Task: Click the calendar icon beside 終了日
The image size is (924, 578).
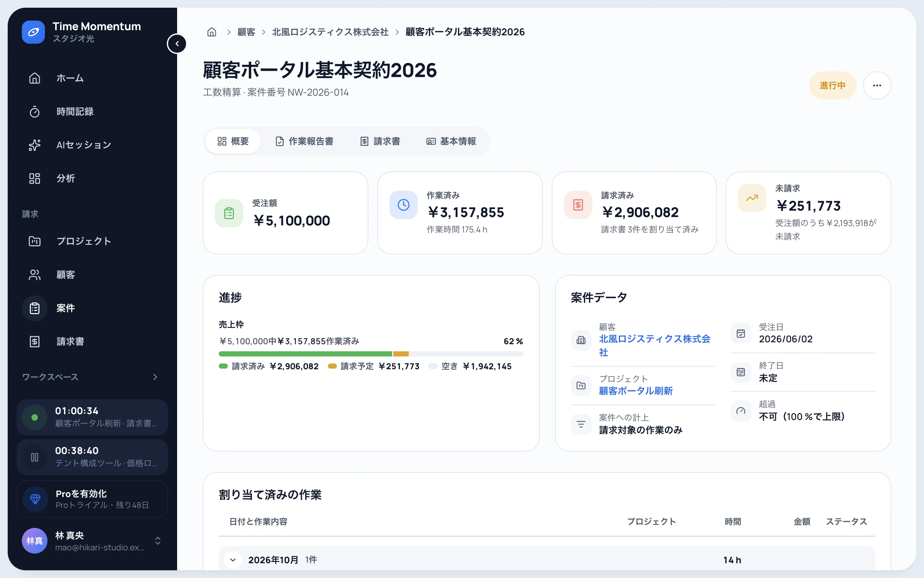Action: pyautogui.click(x=741, y=372)
